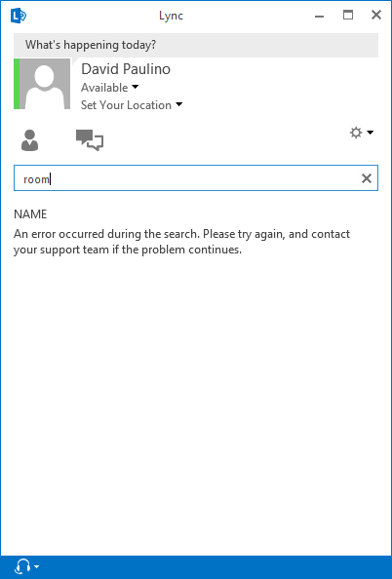This screenshot has width=392, height=579.
Task: Open the Options gear menu
Action: 356,133
